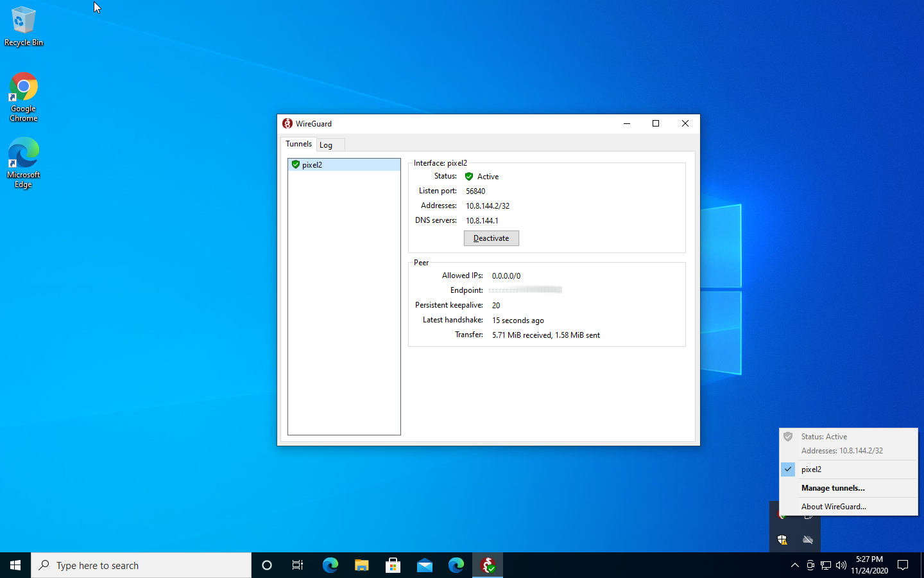
Task: Click the WireGuard taskbar icon
Action: pos(487,565)
